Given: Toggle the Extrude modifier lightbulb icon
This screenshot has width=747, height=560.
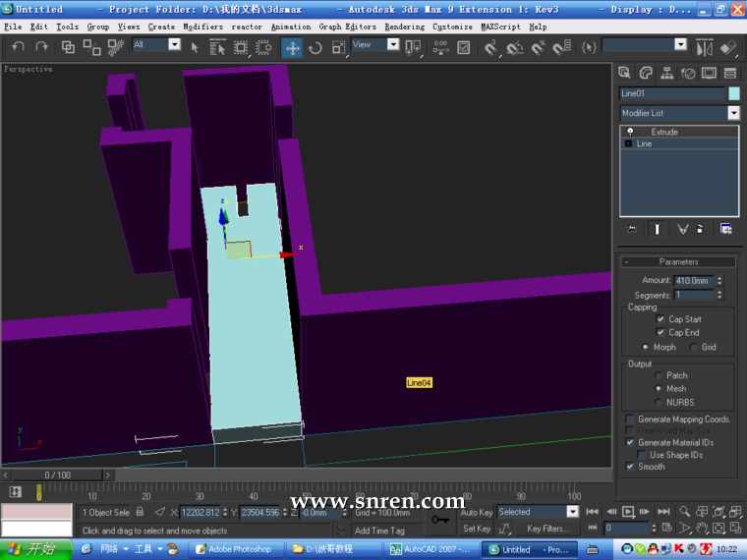Looking at the screenshot, I should (629, 132).
